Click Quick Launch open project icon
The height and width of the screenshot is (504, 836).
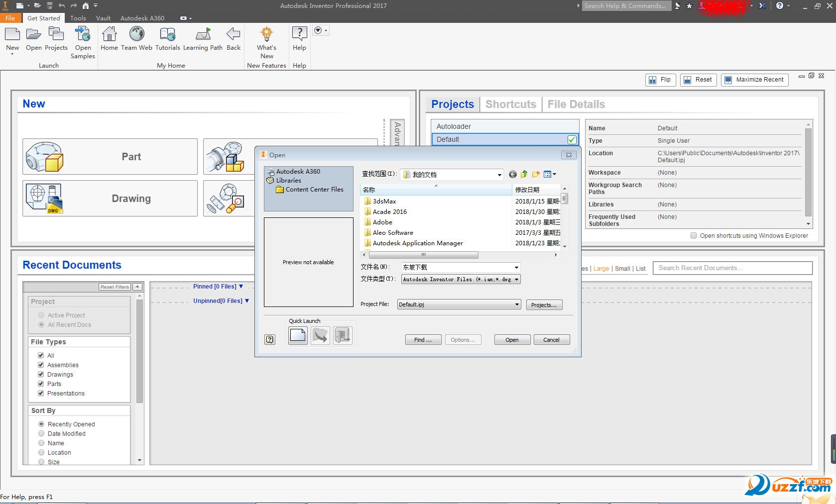coord(320,335)
